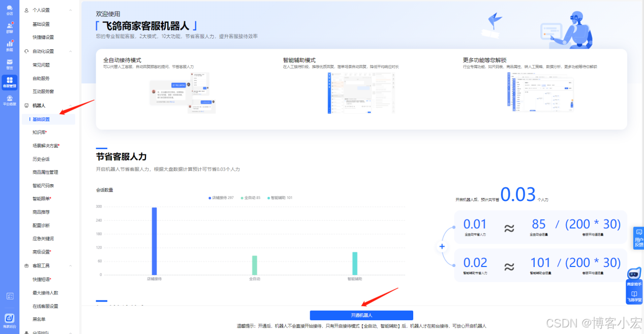Open 智能尺码表 menu item
The width and height of the screenshot is (644, 334).
tap(43, 185)
